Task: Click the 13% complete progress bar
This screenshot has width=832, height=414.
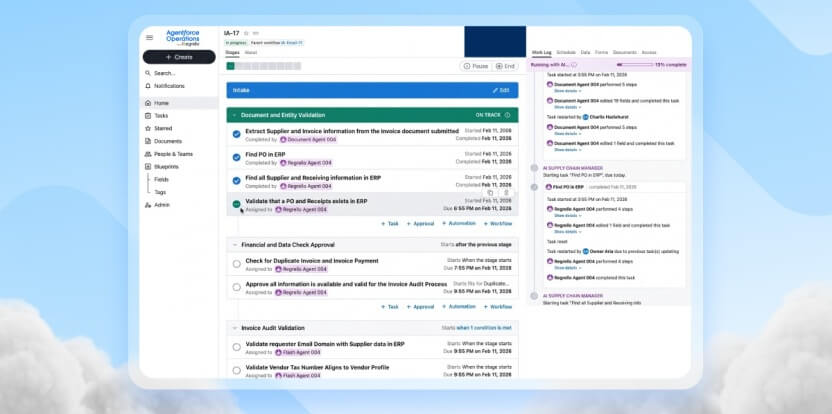Action: [635, 65]
